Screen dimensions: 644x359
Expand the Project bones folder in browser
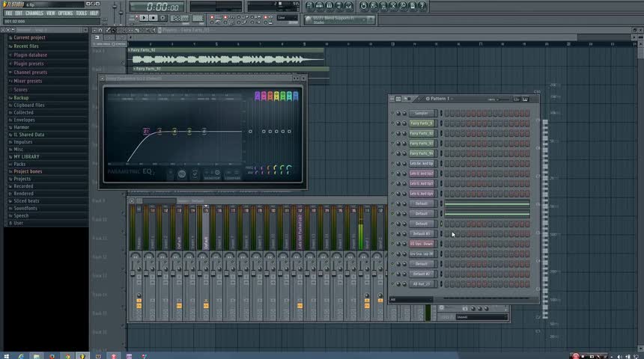28,171
